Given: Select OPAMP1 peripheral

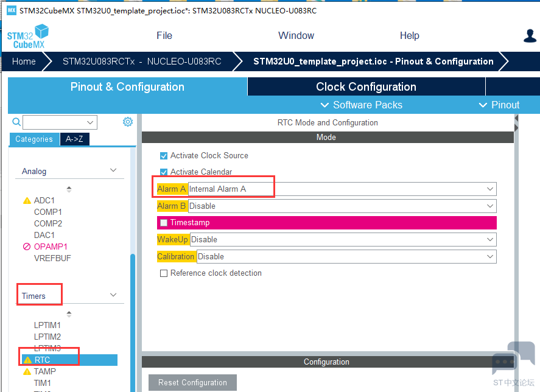Looking at the screenshot, I should (x=51, y=247).
